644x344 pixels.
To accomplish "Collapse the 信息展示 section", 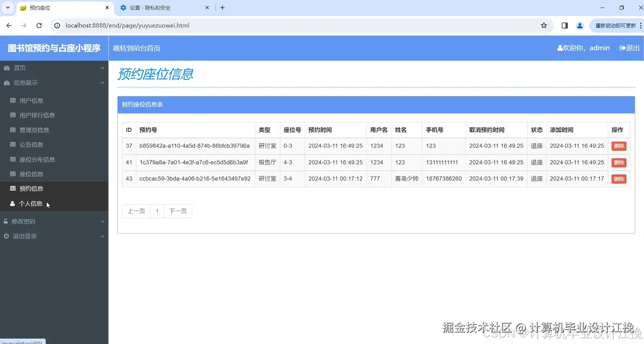I will click(102, 83).
